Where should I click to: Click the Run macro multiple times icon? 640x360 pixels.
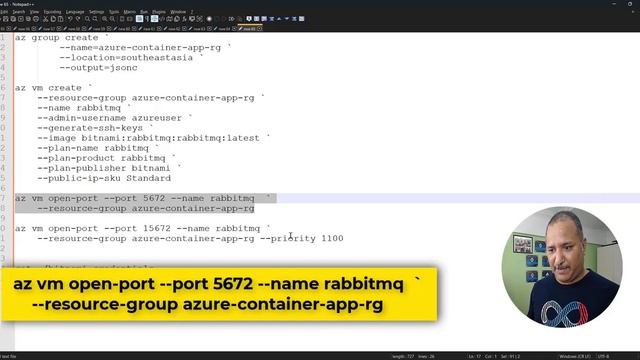pyautogui.click(x=231, y=19)
